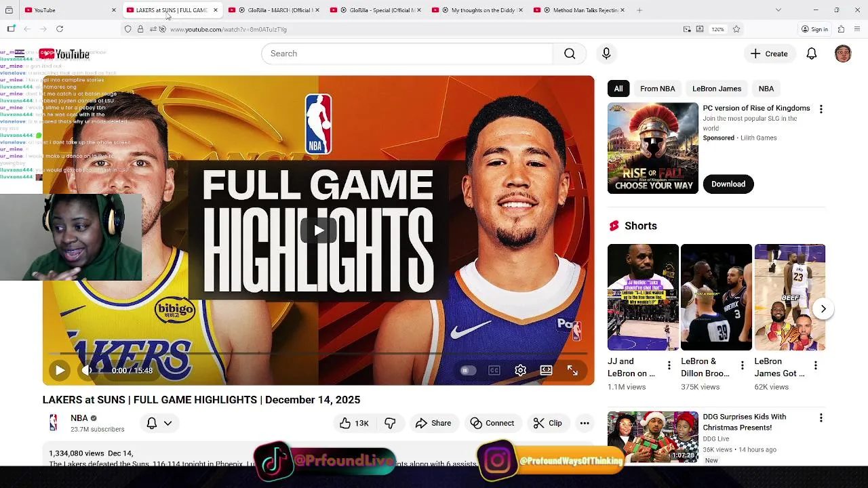
Task: Show next Shorts with the arrow
Action: click(823, 309)
